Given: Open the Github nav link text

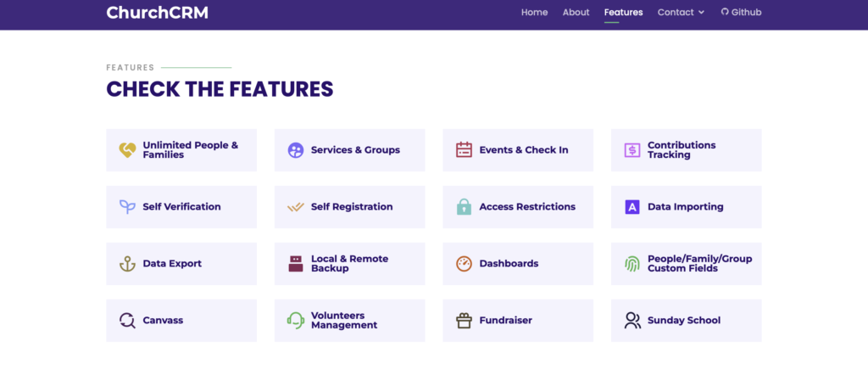Looking at the screenshot, I should [x=746, y=12].
